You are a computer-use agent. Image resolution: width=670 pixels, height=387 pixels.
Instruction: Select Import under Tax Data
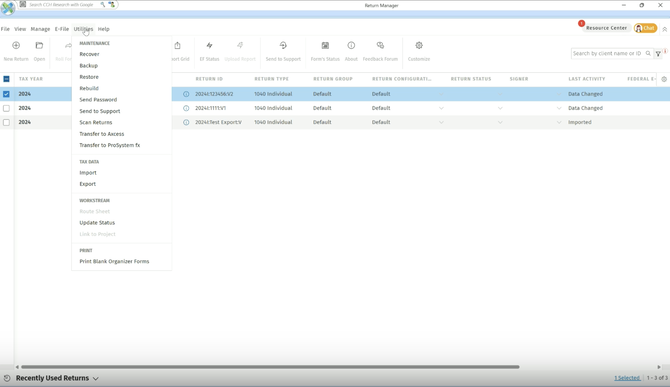coord(88,173)
